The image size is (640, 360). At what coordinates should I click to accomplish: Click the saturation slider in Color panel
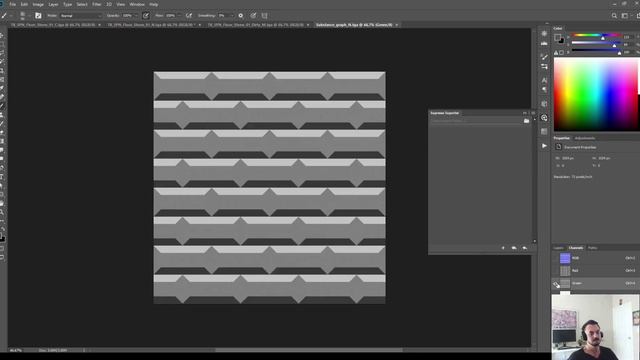[x=596, y=43]
